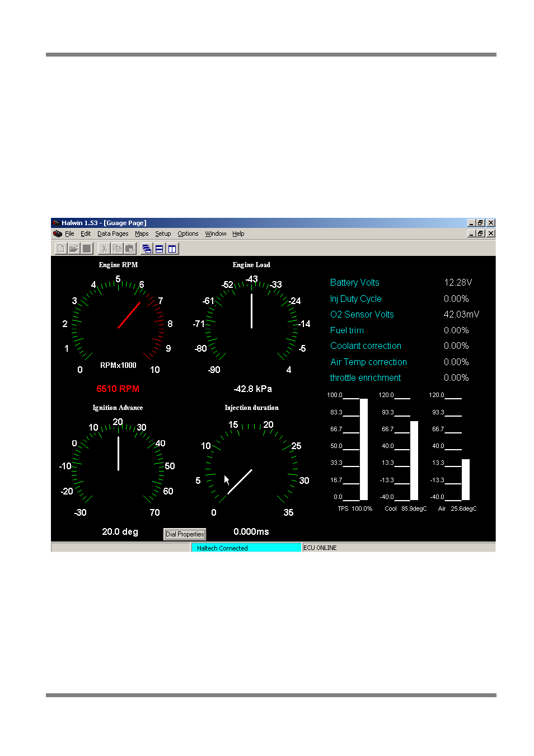Click the Air temperature bar graph
This screenshot has width=534, height=756.
[x=466, y=479]
